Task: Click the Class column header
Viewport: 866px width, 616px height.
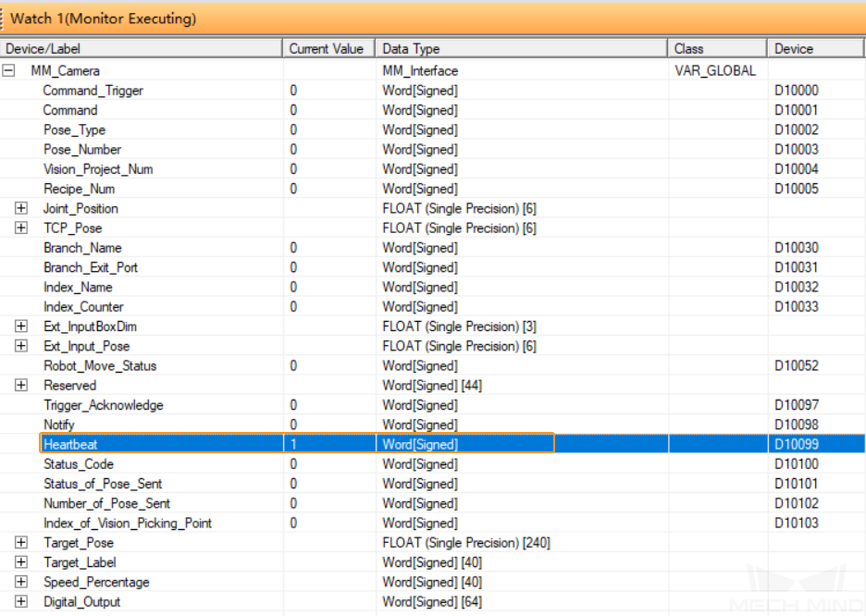Action: [717, 49]
